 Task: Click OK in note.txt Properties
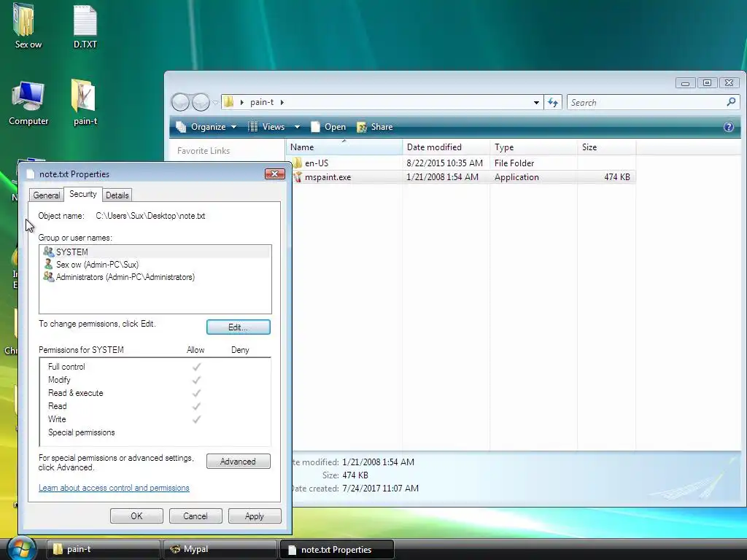pyautogui.click(x=136, y=516)
